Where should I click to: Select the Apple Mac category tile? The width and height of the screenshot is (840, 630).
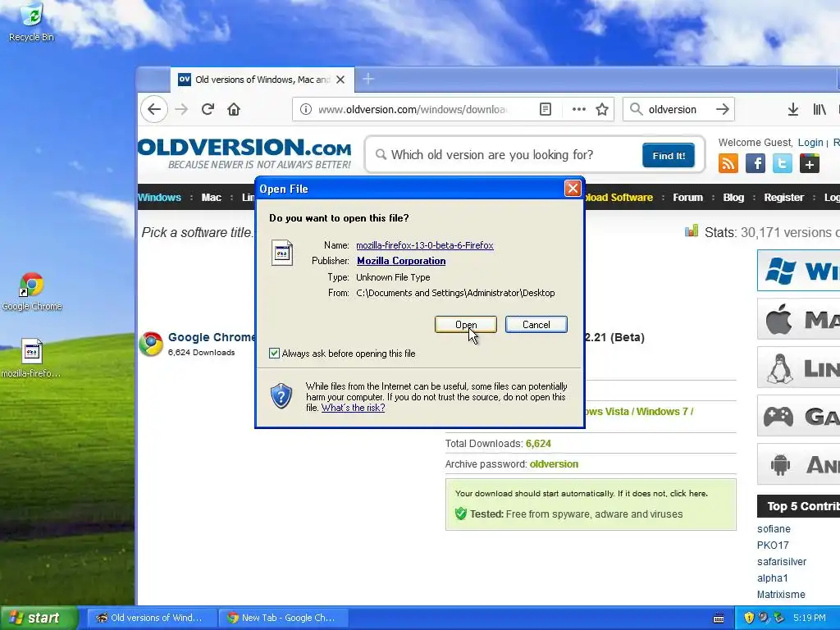799,319
